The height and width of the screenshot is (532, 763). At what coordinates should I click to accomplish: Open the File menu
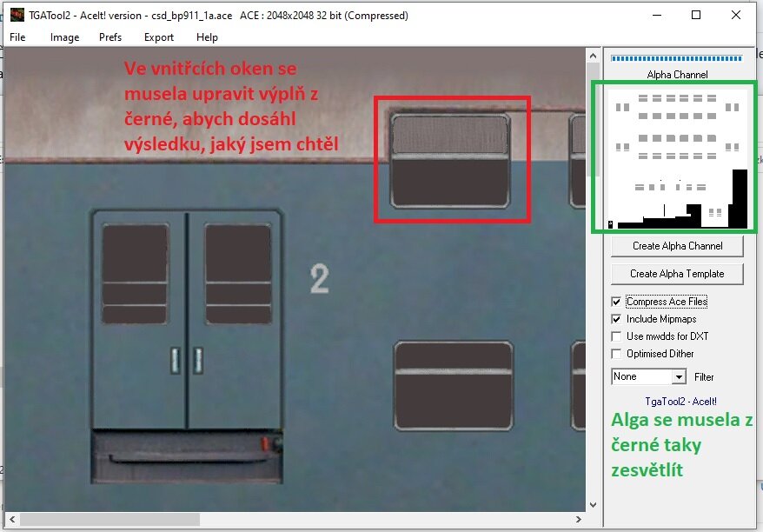pos(17,37)
